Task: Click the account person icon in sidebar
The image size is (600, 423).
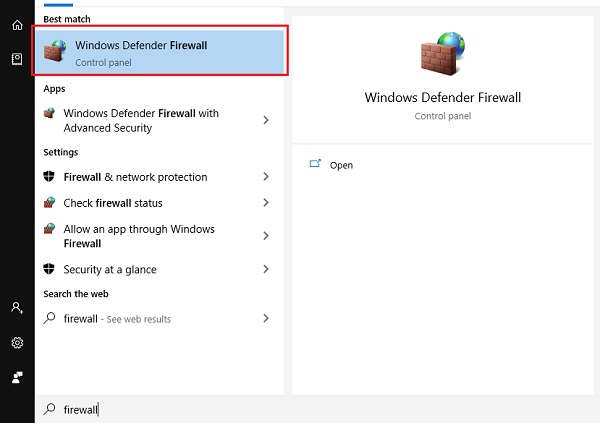Action: point(17,309)
